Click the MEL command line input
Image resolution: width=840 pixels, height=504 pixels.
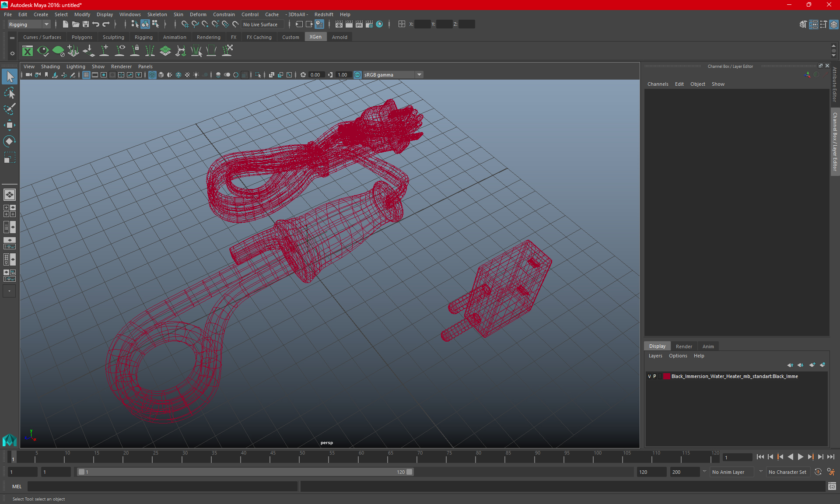click(x=163, y=486)
